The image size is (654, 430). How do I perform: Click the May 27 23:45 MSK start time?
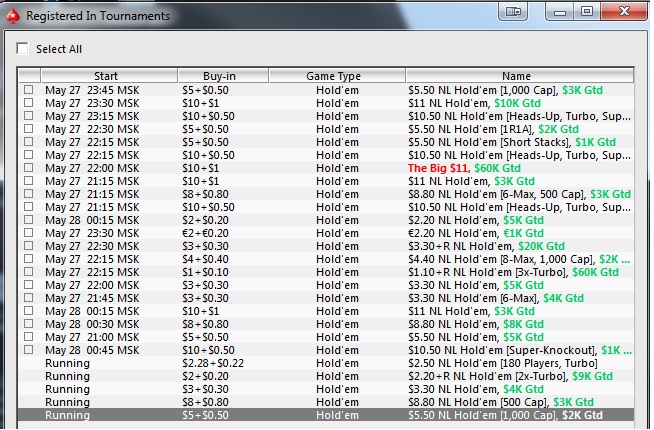point(92,90)
